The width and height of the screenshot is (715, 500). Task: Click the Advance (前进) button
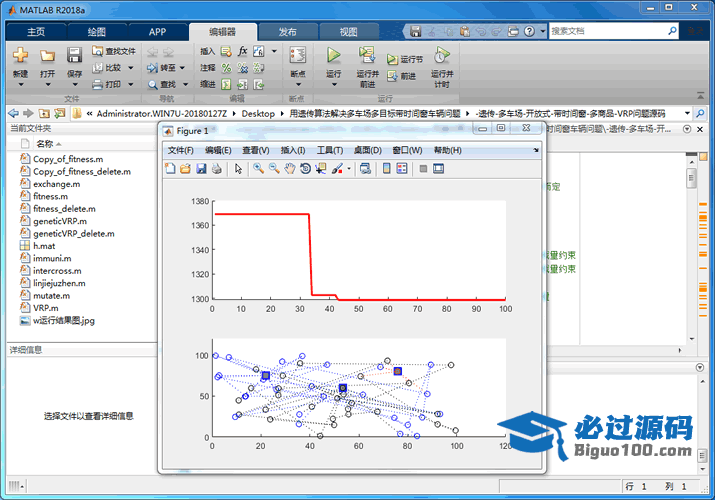[x=401, y=76]
